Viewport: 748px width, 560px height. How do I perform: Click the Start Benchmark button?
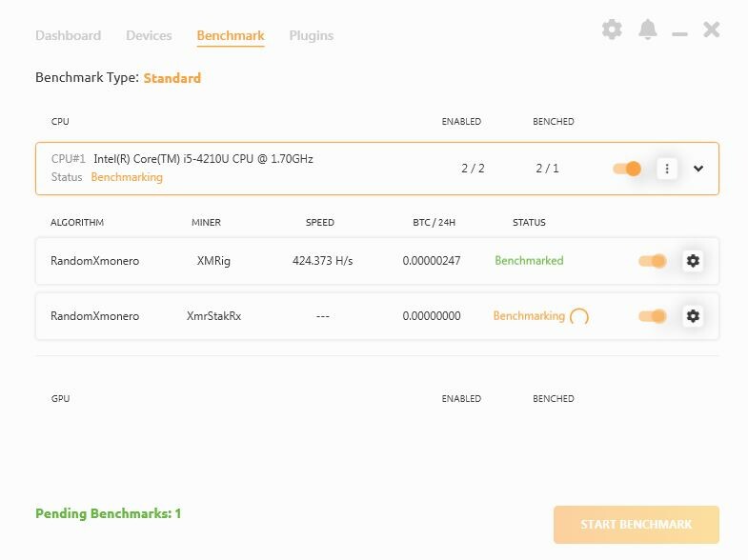click(x=636, y=524)
